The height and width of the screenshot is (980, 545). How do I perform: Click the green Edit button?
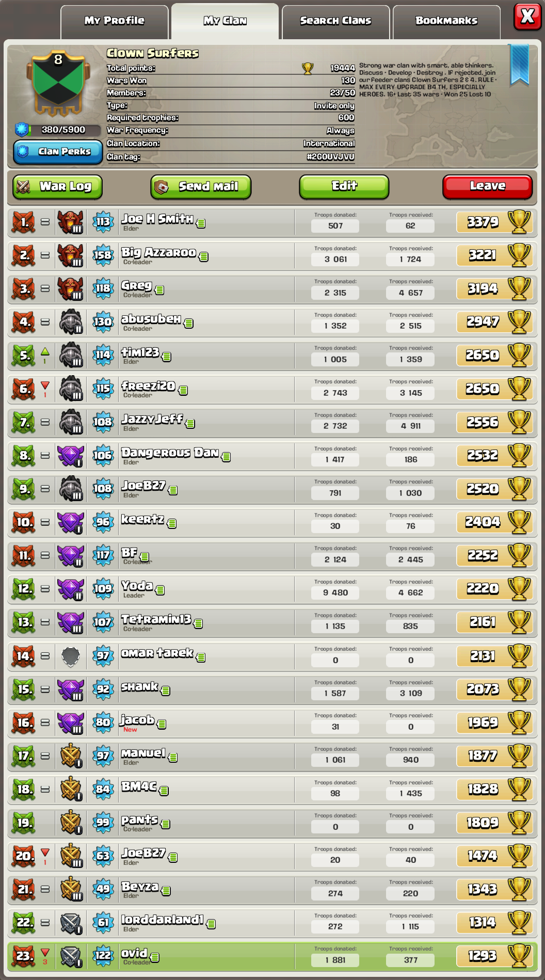point(344,186)
